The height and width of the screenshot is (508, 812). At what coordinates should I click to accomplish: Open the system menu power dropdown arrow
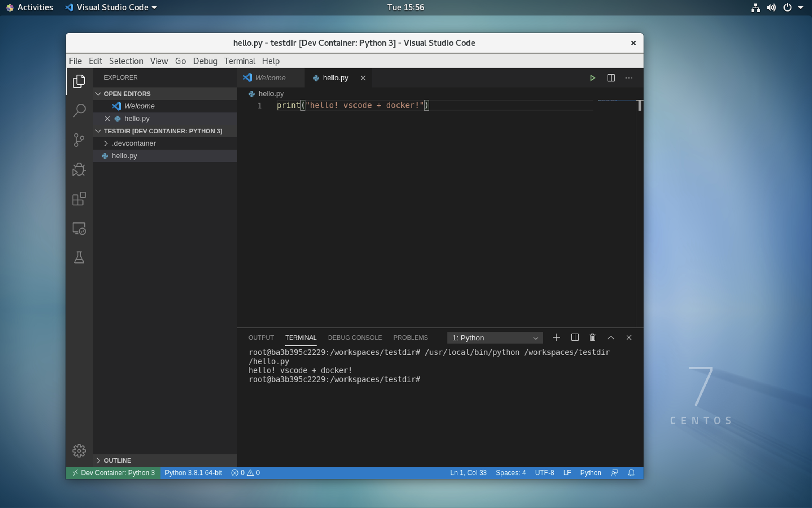pyautogui.click(x=801, y=7)
